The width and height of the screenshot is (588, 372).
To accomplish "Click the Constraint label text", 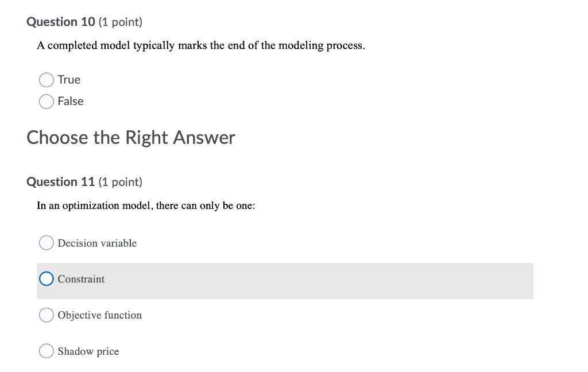I will pos(80,279).
